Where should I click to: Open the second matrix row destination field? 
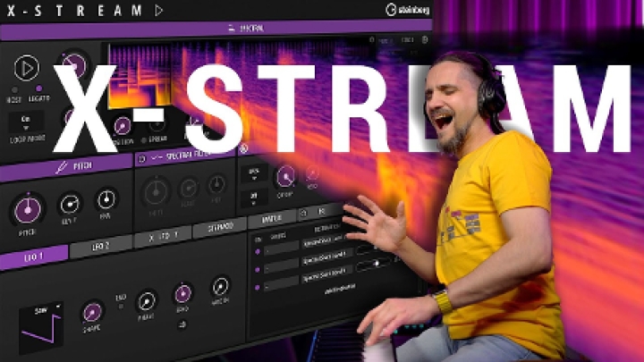tap(327, 258)
